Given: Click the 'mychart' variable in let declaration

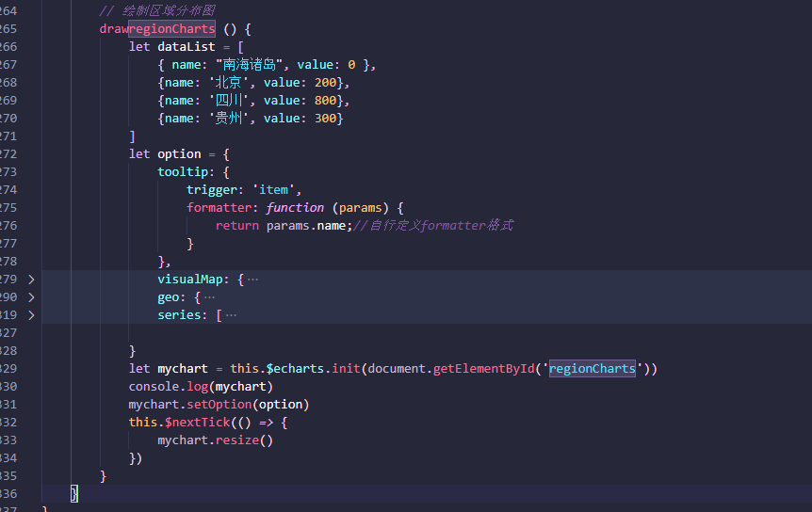Looking at the screenshot, I should coord(183,369).
